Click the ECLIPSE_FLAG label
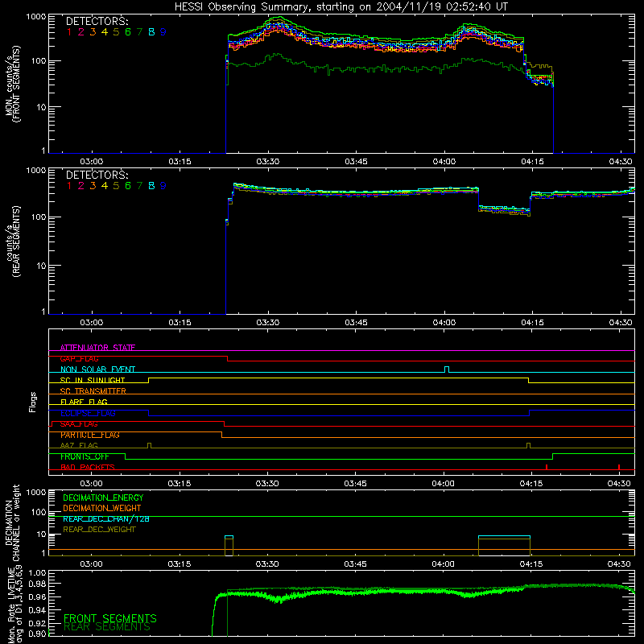This screenshot has width=644, height=644. 88,413
